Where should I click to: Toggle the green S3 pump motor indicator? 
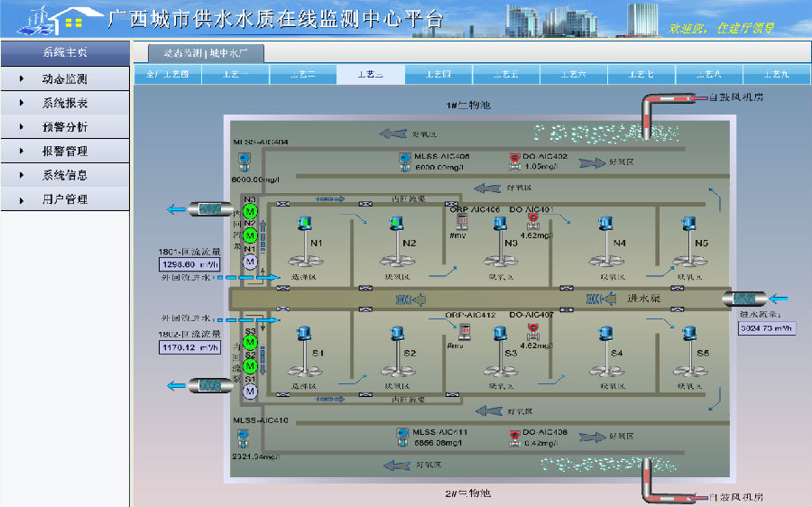pos(251,343)
